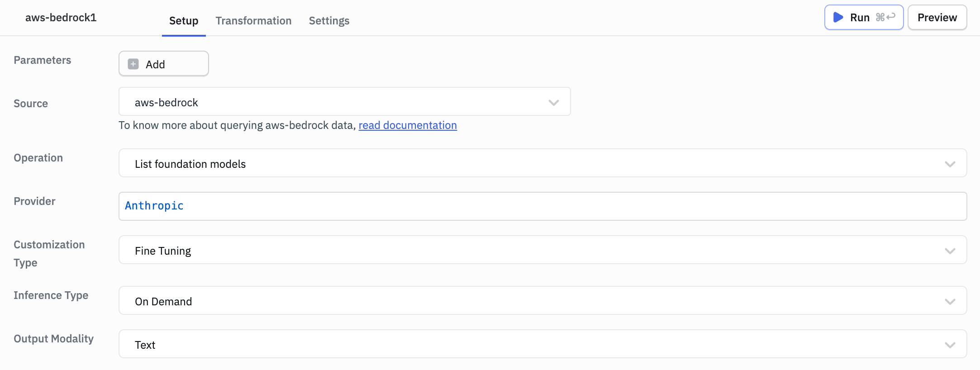Expand the Source dropdown chevron

pos(553,103)
